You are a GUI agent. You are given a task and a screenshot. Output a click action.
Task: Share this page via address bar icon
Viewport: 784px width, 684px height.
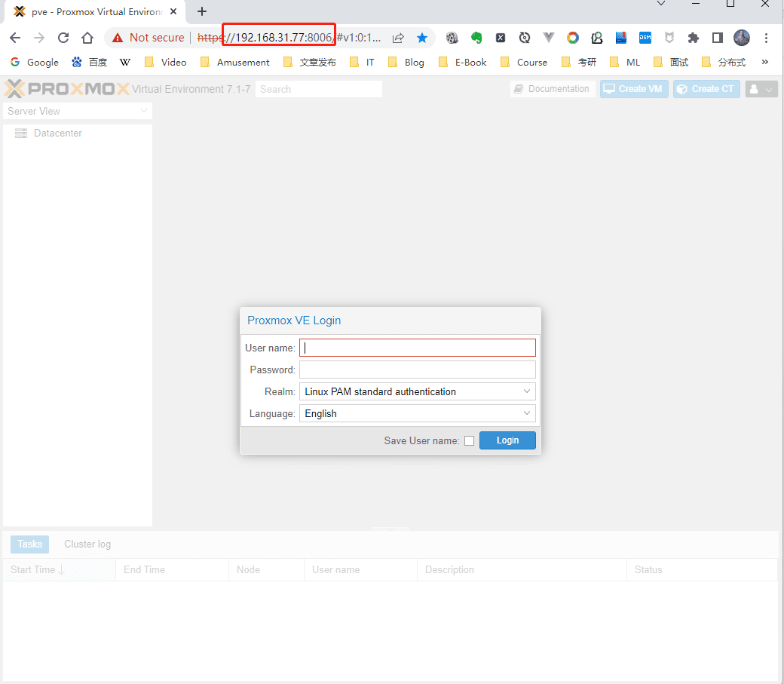pos(398,38)
